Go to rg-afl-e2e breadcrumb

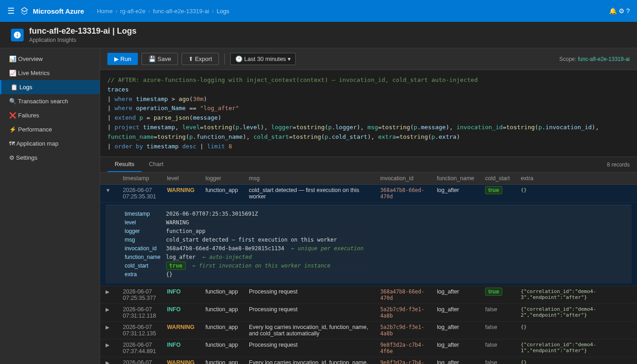(x=133, y=11)
